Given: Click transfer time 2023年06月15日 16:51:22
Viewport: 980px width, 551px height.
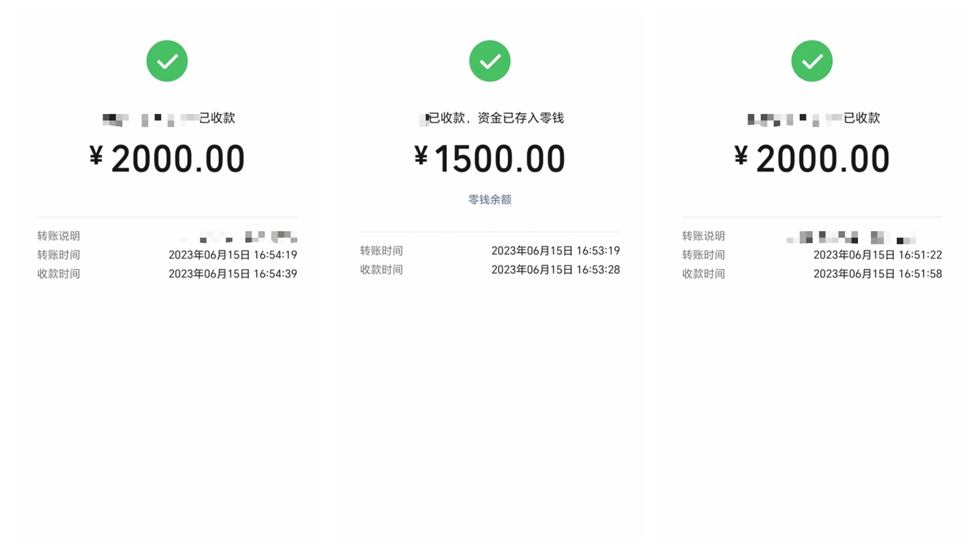Looking at the screenshot, I should click(877, 255).
